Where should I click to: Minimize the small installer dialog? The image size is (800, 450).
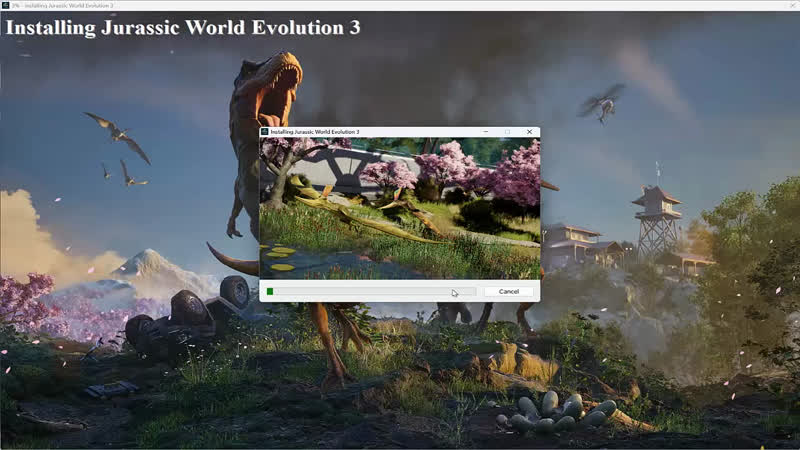tap(486, 132)
